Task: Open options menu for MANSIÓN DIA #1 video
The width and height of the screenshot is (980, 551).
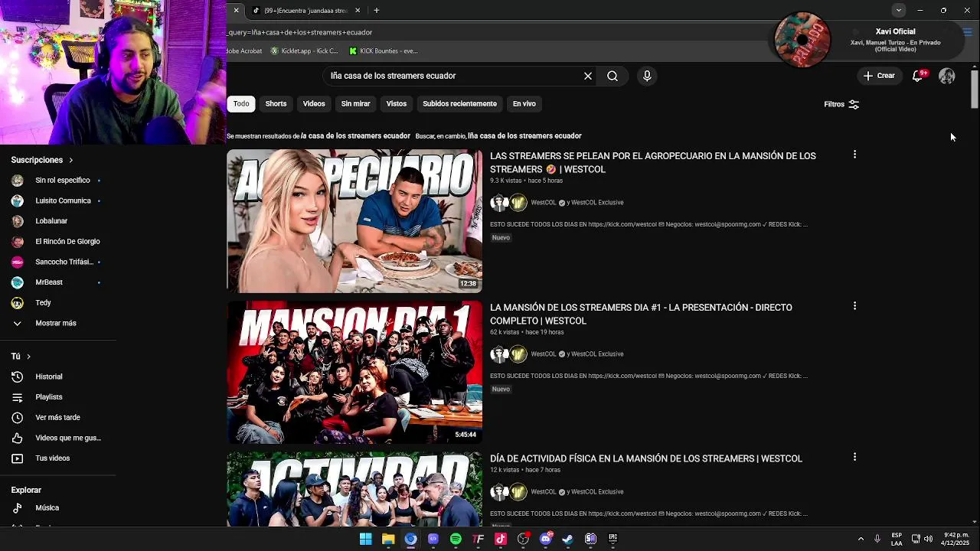Action: 854,306
